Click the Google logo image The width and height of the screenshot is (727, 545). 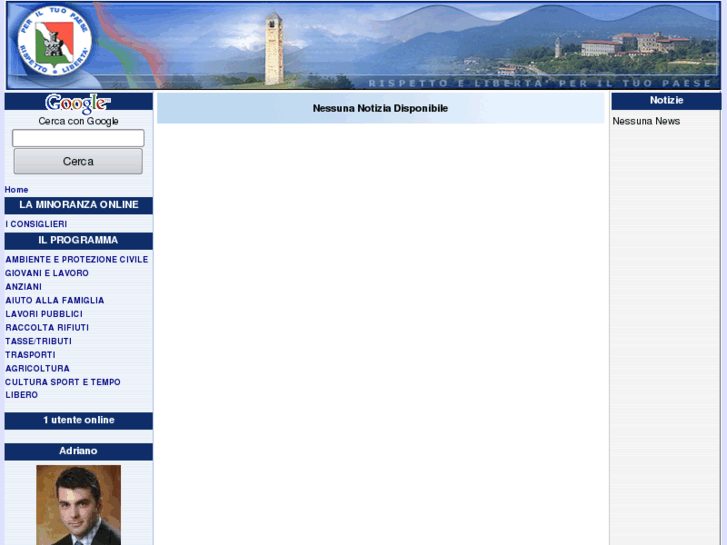(78, 103)
